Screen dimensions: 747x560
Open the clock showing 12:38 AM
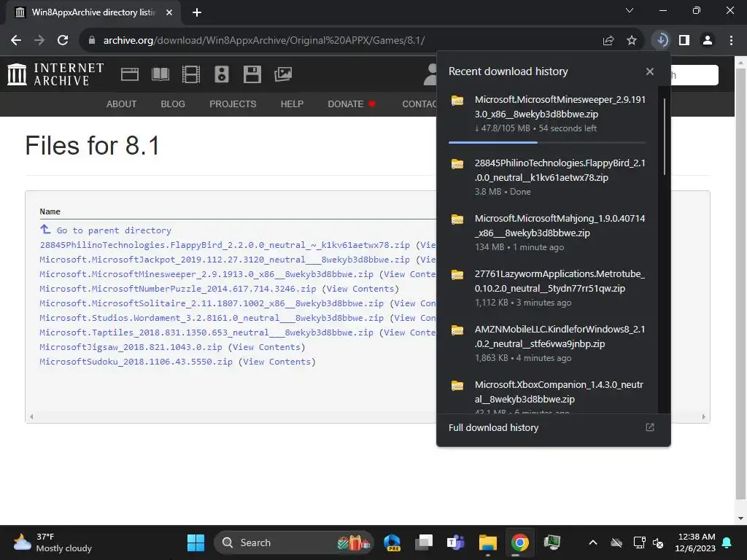(x=695, y=542)
